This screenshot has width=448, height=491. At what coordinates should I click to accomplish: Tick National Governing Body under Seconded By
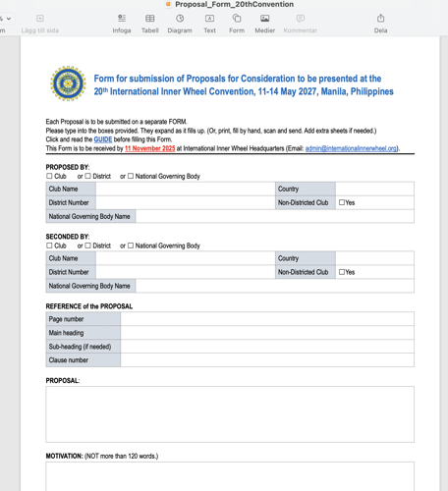pyautogui.click(x=131, y=245)
